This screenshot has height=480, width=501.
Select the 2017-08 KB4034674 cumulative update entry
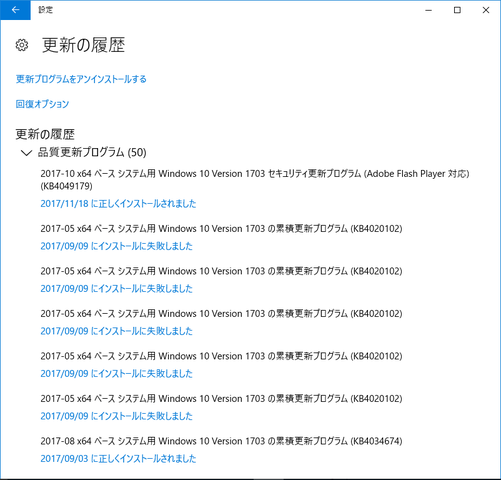pos(221,441)
